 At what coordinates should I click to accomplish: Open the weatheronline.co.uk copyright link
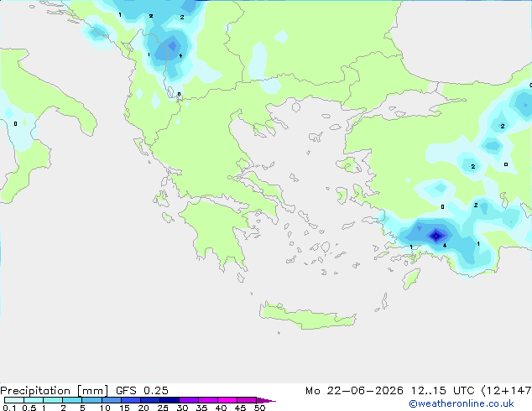tap(462, 403)
